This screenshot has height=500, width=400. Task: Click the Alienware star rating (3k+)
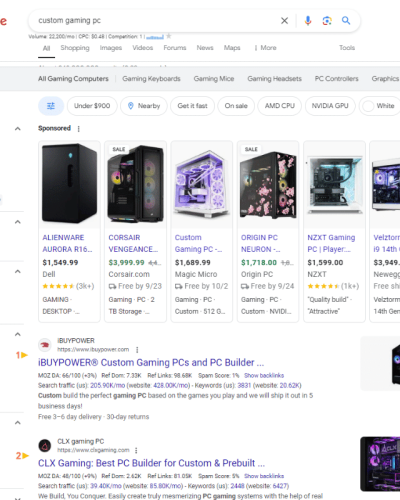(68, 286)
